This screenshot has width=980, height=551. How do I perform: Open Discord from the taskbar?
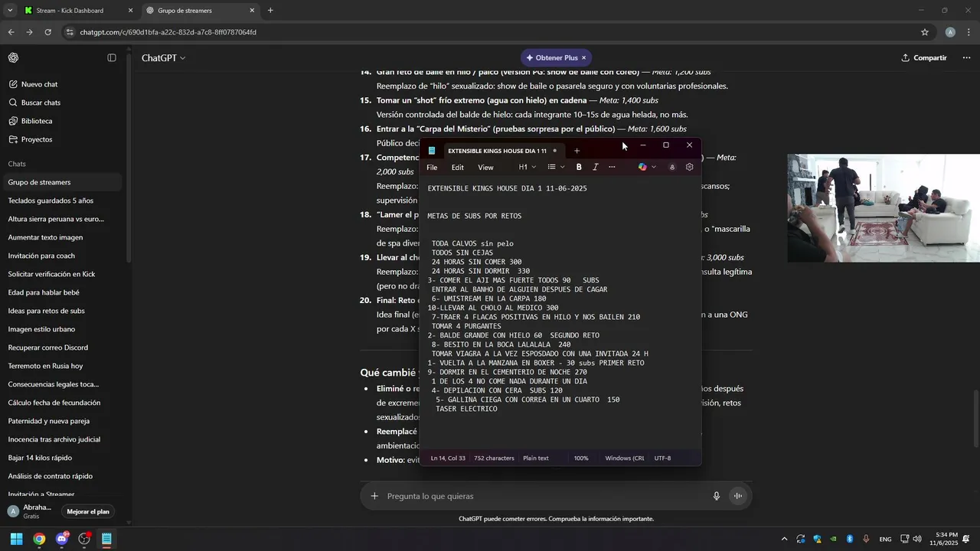62,539
